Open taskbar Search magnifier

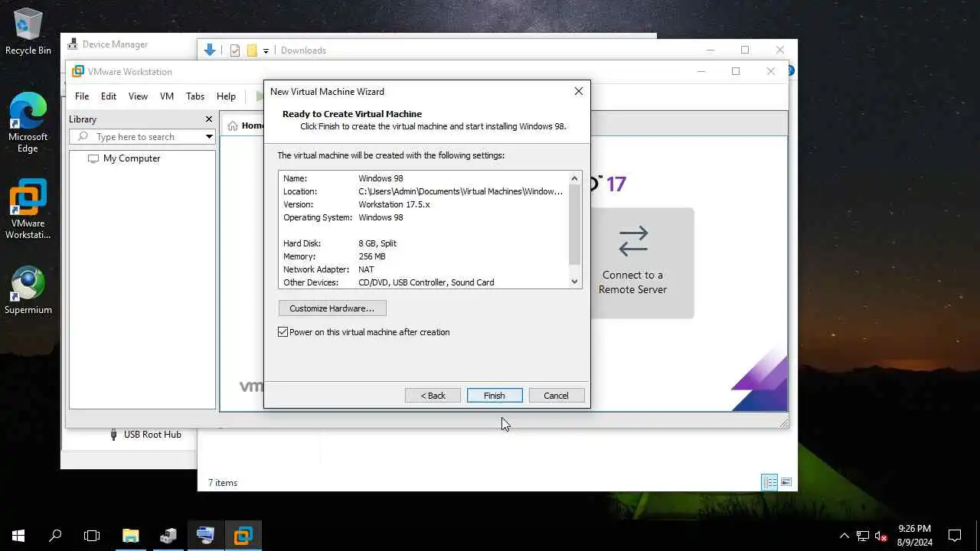coord(55,536)
